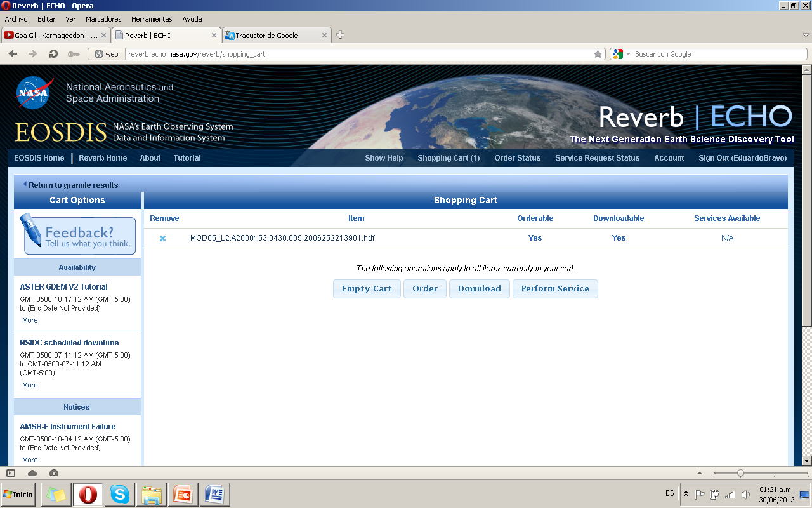Click Empty Cart button
The image size is (812, 508).
[x=367, y=289]
